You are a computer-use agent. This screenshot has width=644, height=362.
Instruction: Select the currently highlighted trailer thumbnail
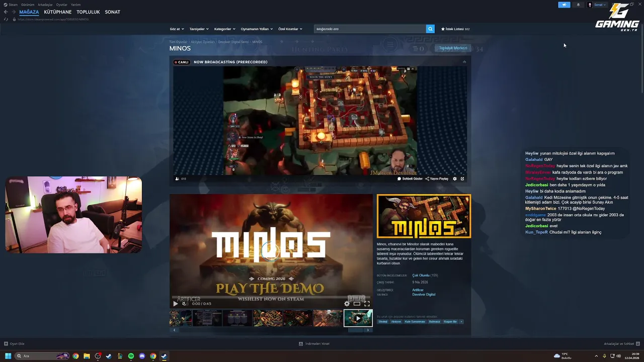[x=358, y=318]
